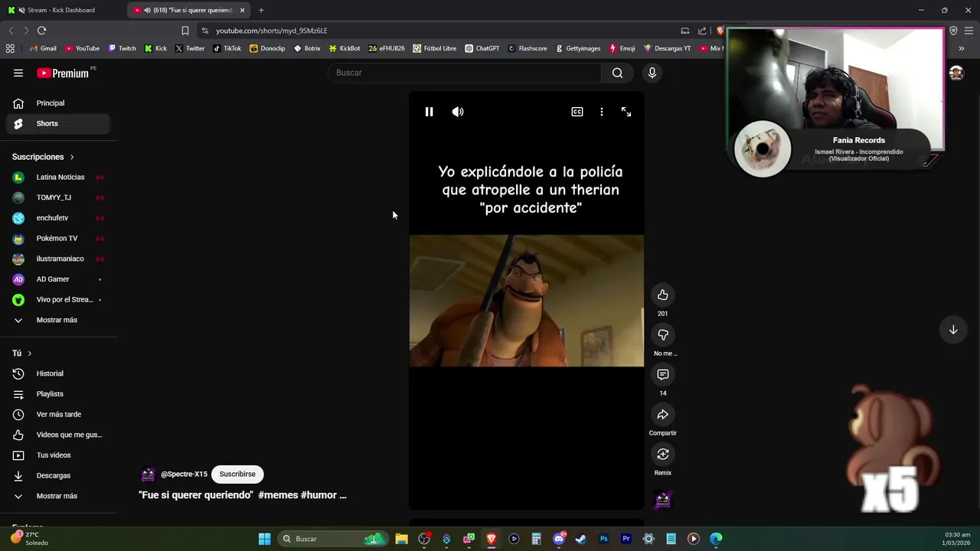Open the Pokémon TV subscription
980x551 pixels.
(58, 238)
